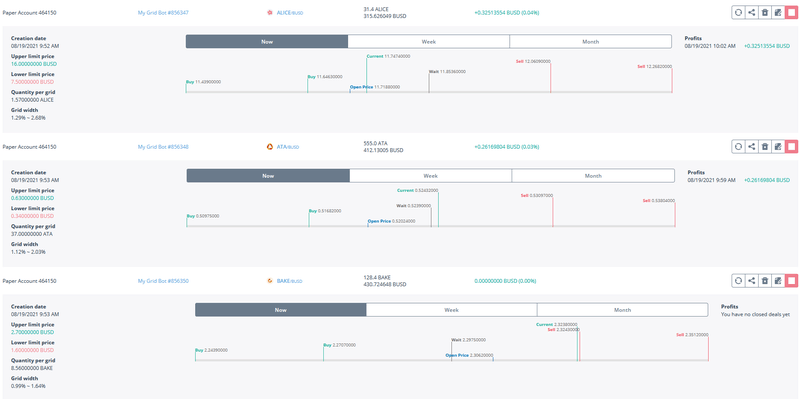
Task: Delete the ATA/BUSD grid bot
Action: 764,147
